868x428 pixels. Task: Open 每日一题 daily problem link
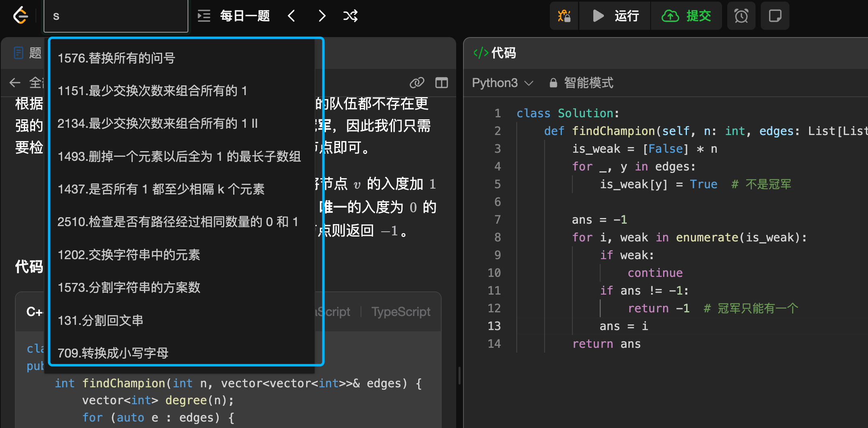(245, 16)
